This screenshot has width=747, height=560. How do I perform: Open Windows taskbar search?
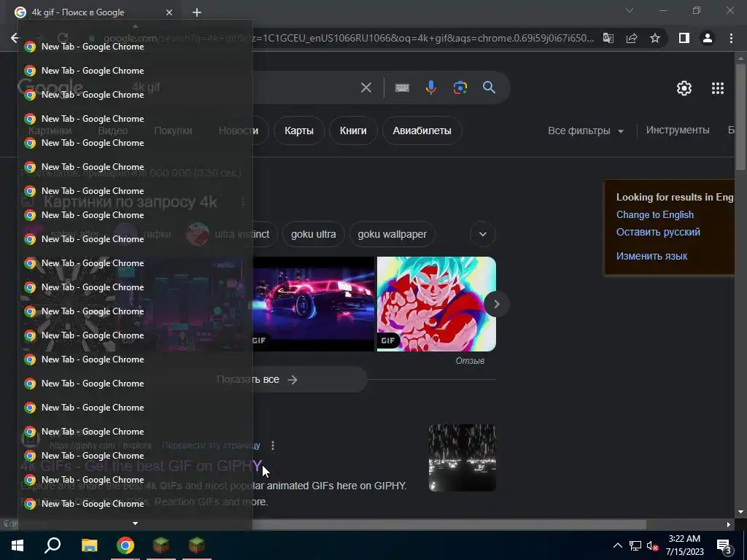coord(53,545)
